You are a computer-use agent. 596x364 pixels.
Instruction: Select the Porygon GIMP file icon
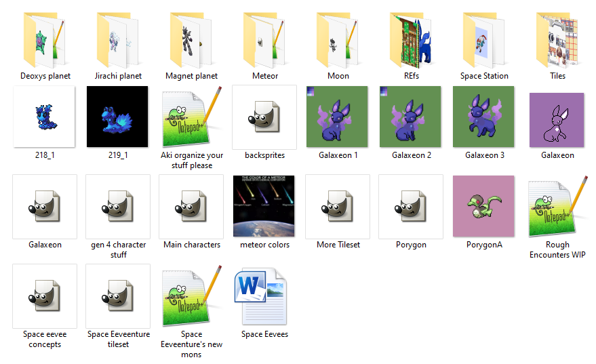[411, 207]
